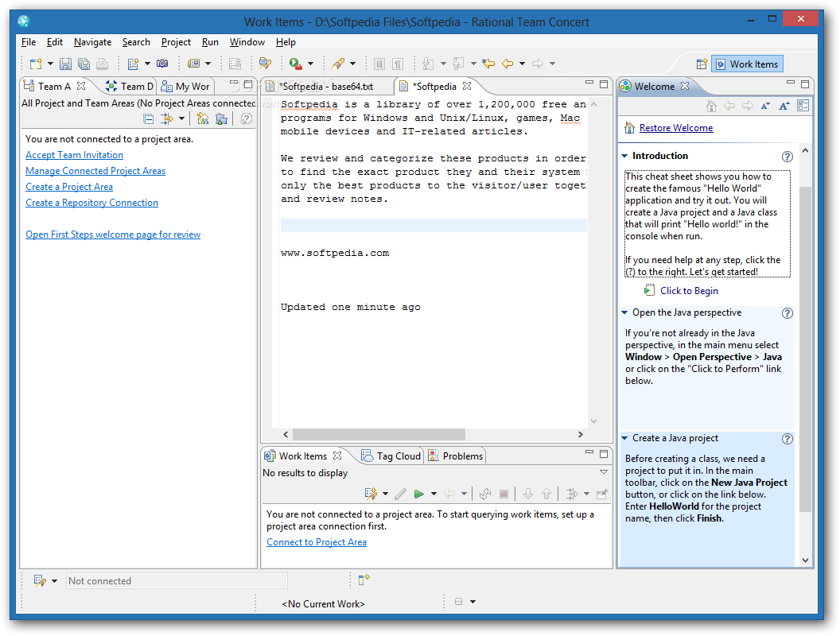The image size is (840, 636).
Task: Click the help icon beside Create a Java project
Action: click(787, 439)
